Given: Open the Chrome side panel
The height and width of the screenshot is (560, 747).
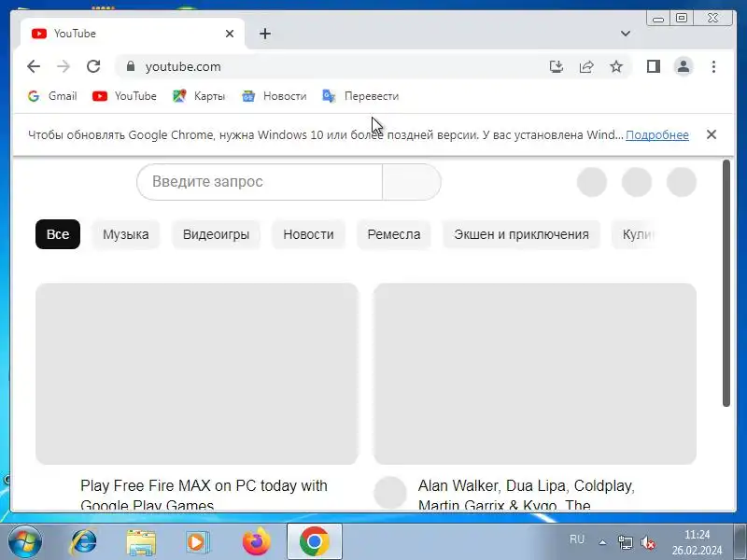Looking at the screenshot, I should (653, 66).
